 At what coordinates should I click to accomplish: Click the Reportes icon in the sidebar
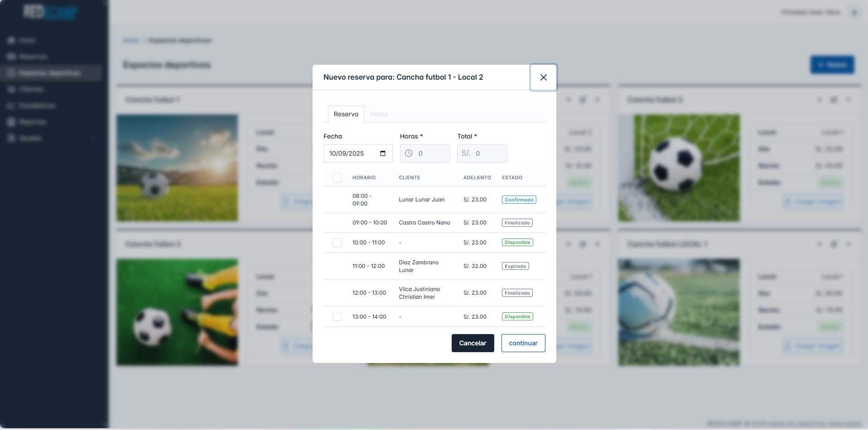pos(11,122)
